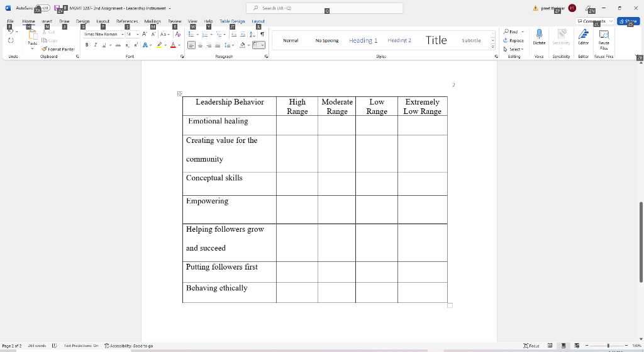The image size is (644, 352).
Task: Open the coming soon features icon
Action: [x=589, y=8]
